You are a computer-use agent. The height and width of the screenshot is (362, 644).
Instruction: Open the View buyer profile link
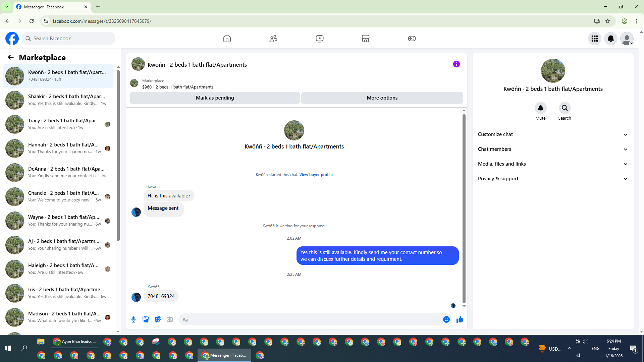coord(316,175)
